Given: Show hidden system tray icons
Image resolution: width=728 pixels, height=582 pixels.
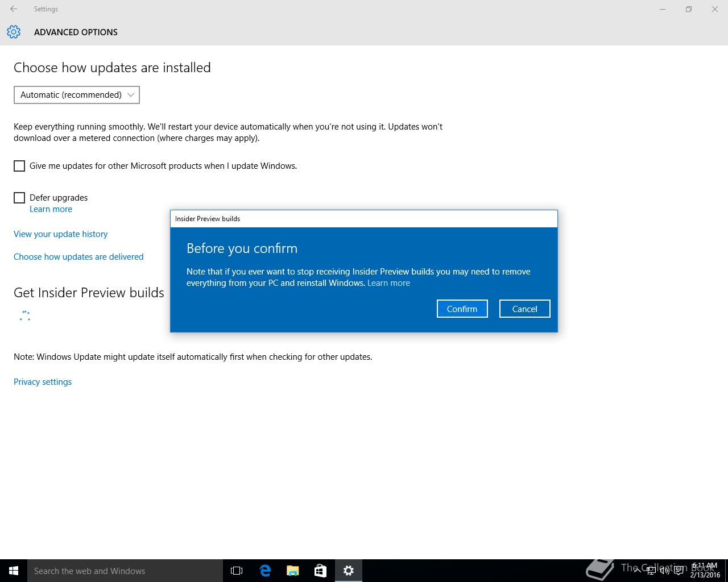Looking at the screenshot, I should (x=637, y=571).
